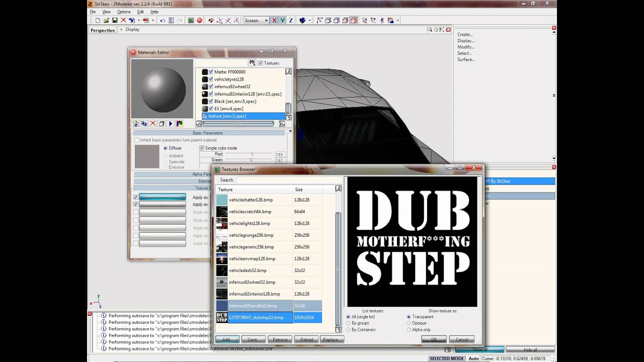644x362 pixels.
Task: Click the blue play arrow icon in Materials Editor
Action: pos(171,123)
